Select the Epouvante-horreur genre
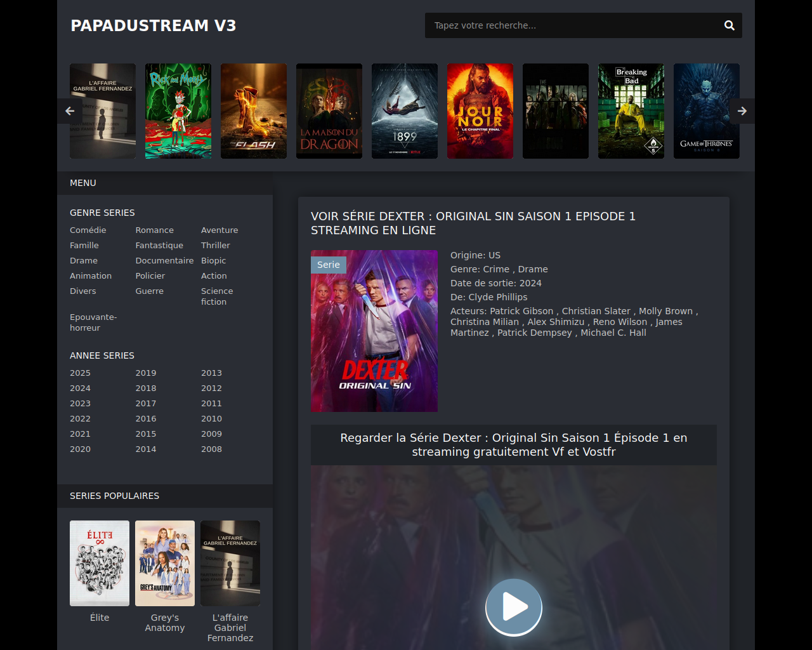 point(93,322)
